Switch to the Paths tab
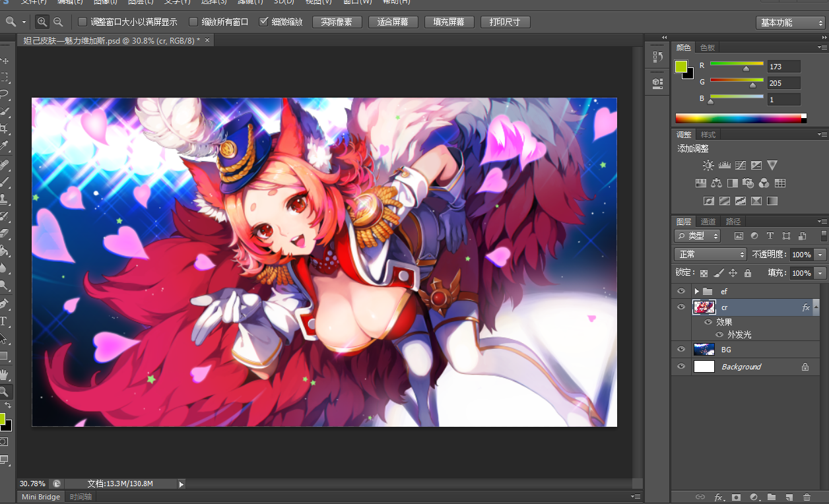Screen dimensions: 829x504 [x=733, y=221]
